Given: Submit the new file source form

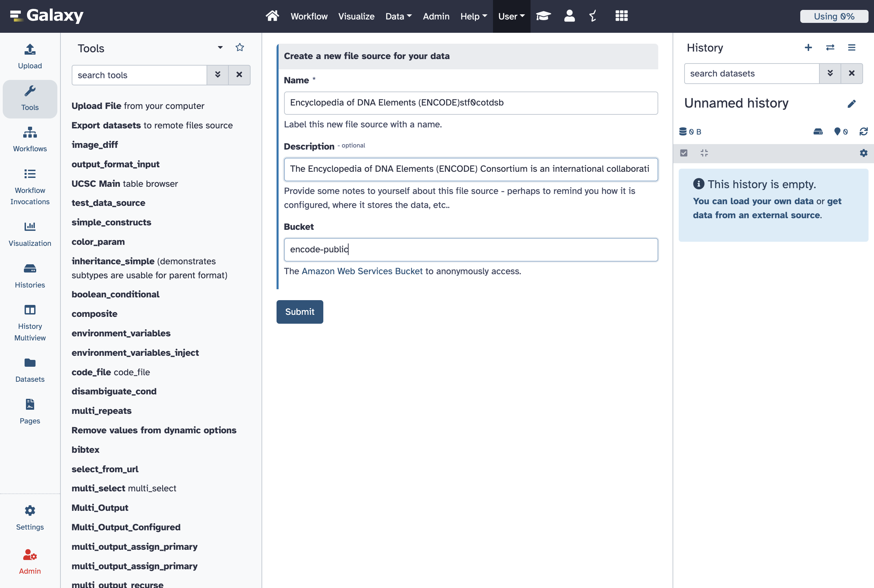Looking at the screenshot, I should pyautogui.click(x=299, y=312).
